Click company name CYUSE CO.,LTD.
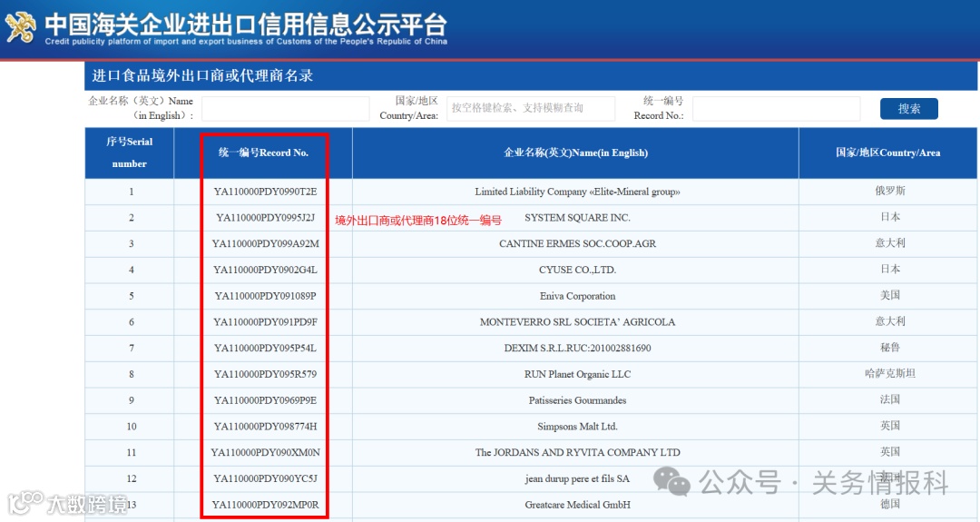Viewport: 980px width, 522px height. point(577,270)
